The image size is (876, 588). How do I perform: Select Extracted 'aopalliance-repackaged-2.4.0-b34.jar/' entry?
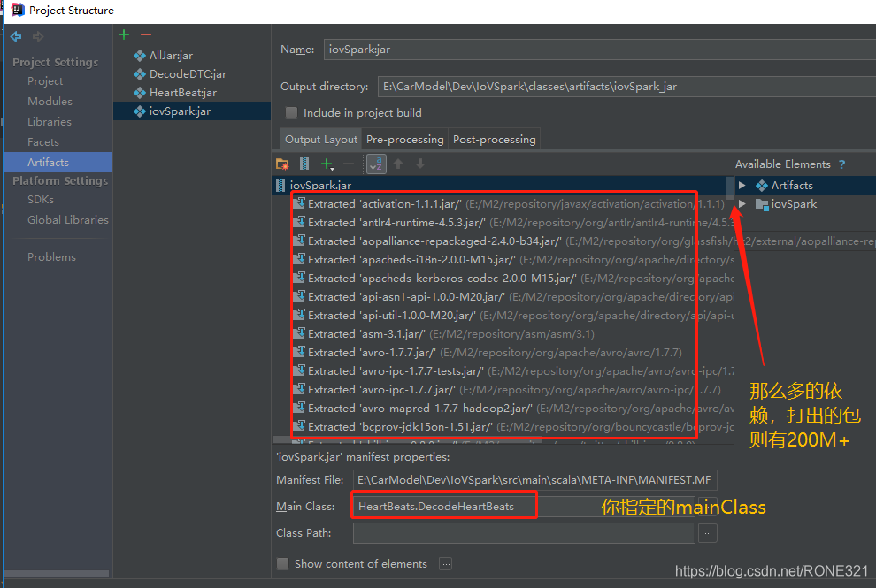[512, 241]
